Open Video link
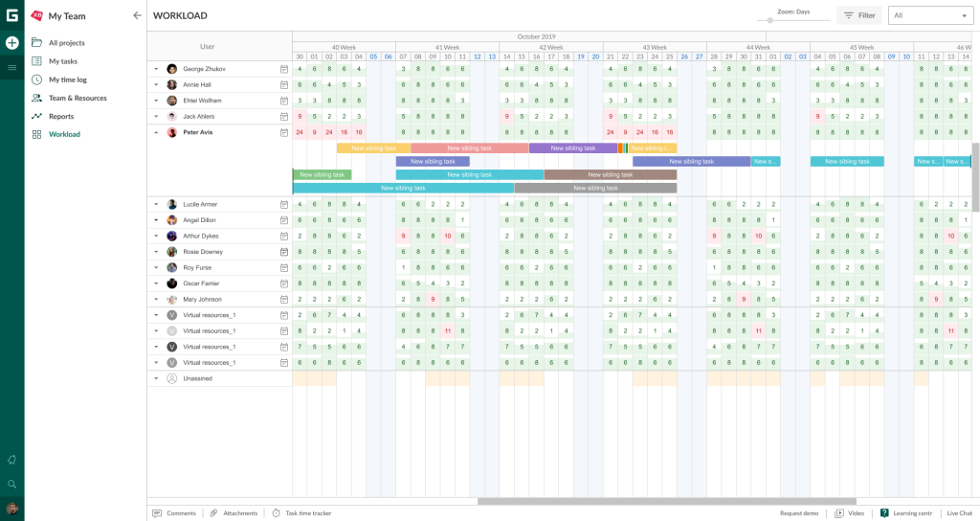 coord(850,513)
